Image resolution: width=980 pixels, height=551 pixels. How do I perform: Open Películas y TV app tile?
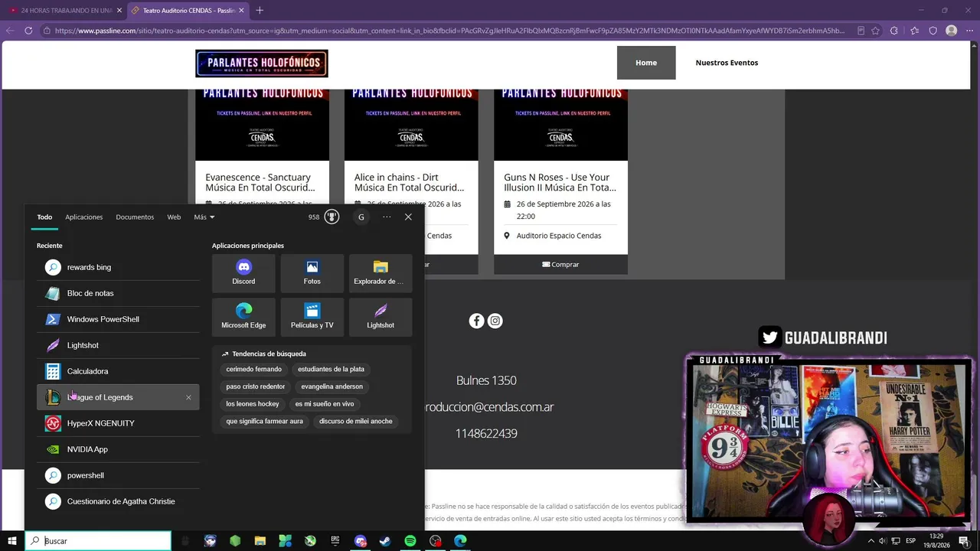click(x=312, y=317)
